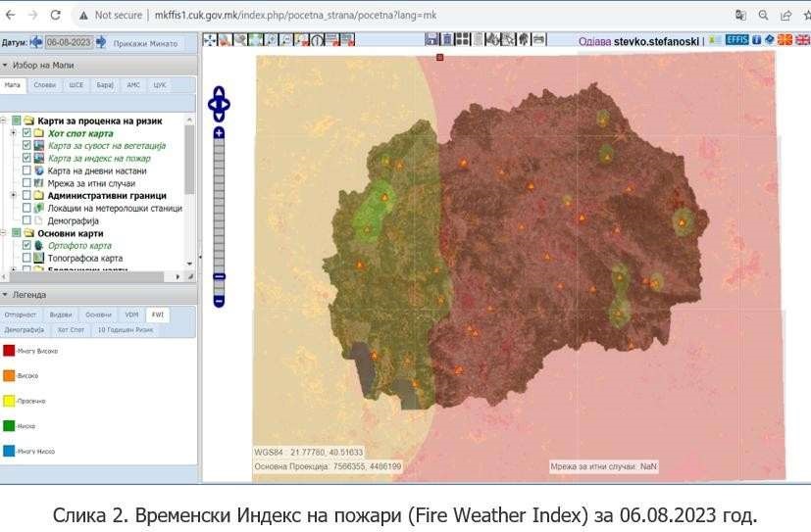Expand the Административни граници tree node
Image resolution: width=811 pixels, height=532 pixels.
(x=14, y=195)
